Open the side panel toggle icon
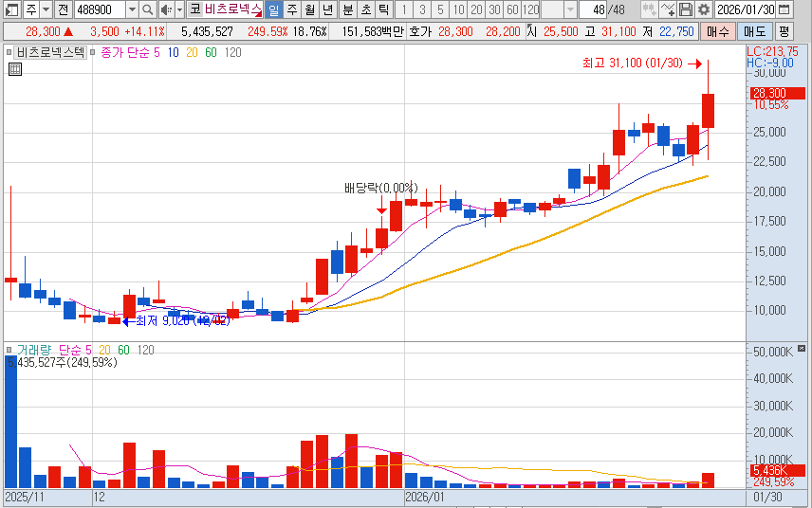812x508 pixels. (x=12, y=9)
